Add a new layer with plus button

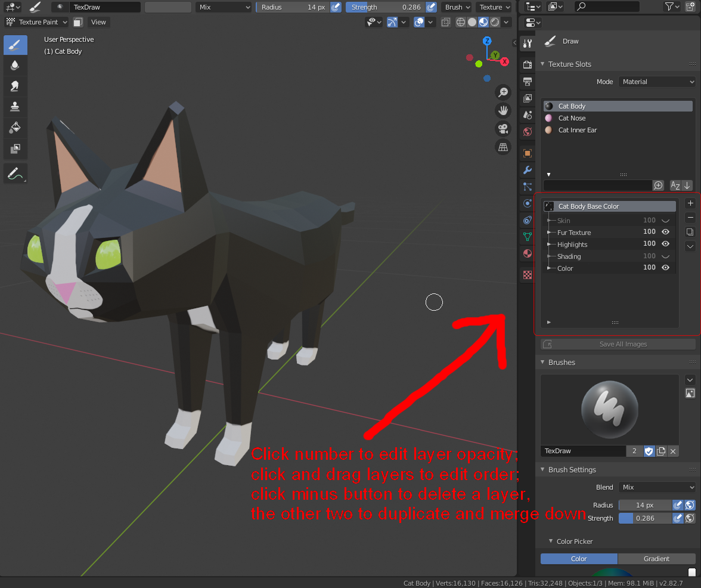[x=690, y=203]
